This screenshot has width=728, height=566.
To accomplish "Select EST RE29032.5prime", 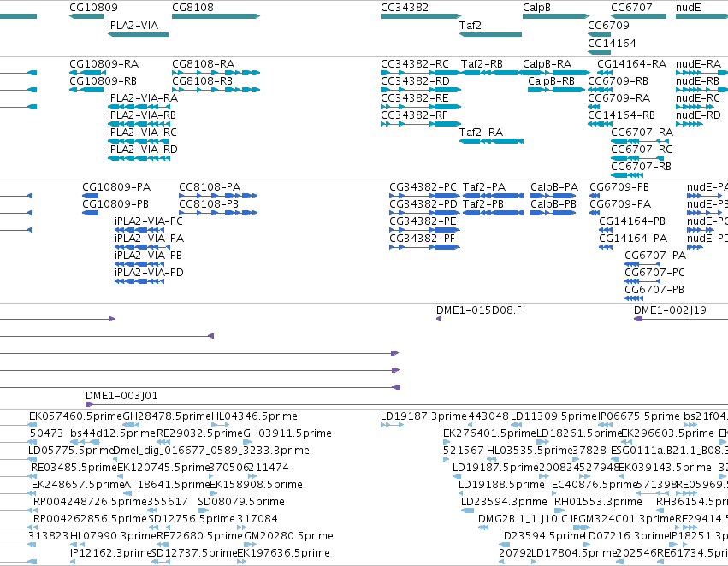I will coord(200,433).
